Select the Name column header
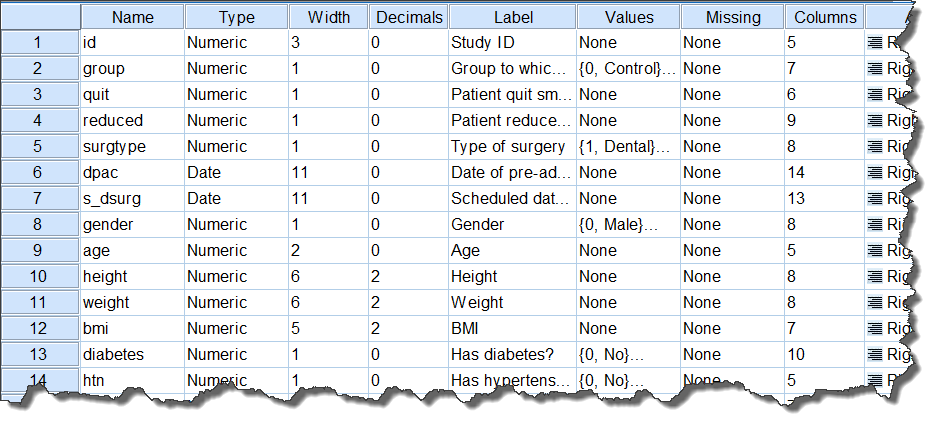 (132, 17)
